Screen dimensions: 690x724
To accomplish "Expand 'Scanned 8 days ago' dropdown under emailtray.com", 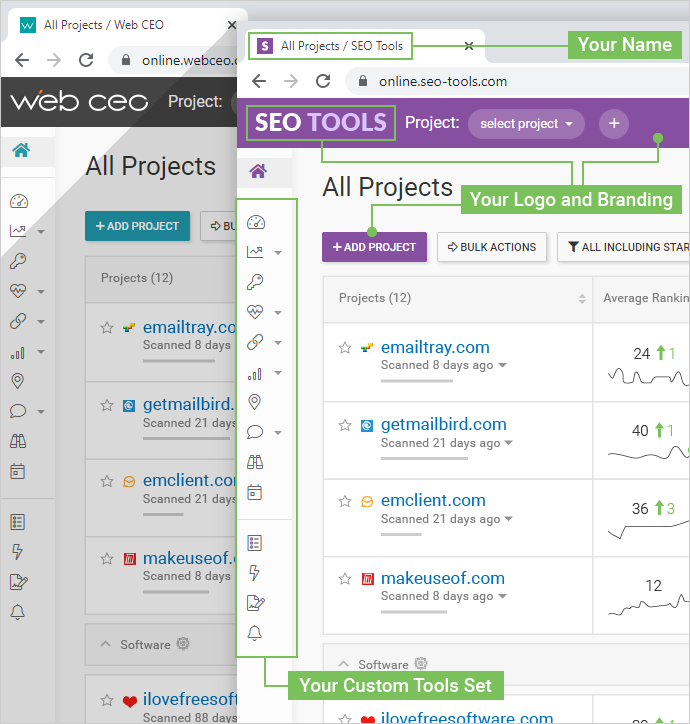I will point(503,366).
